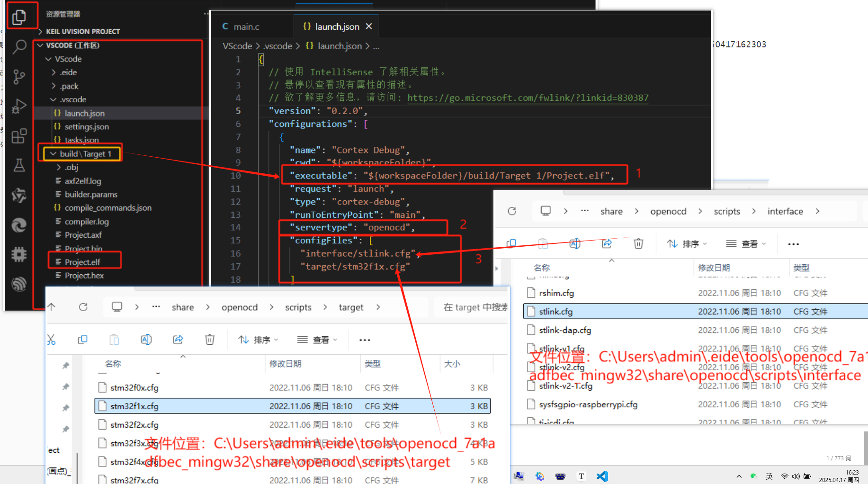
Task: Open the 排序 (Sort) dropdown
Action: coord(258,340)
